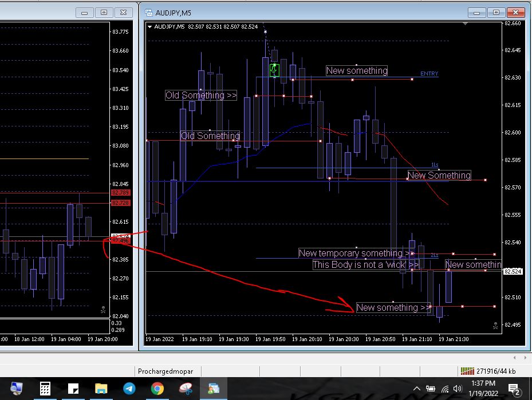The height and width of the screenshot is (400, 532).
Task: Open the black-and-white square taskbar app
Action: pyautogui.click(x=73, y=389)
